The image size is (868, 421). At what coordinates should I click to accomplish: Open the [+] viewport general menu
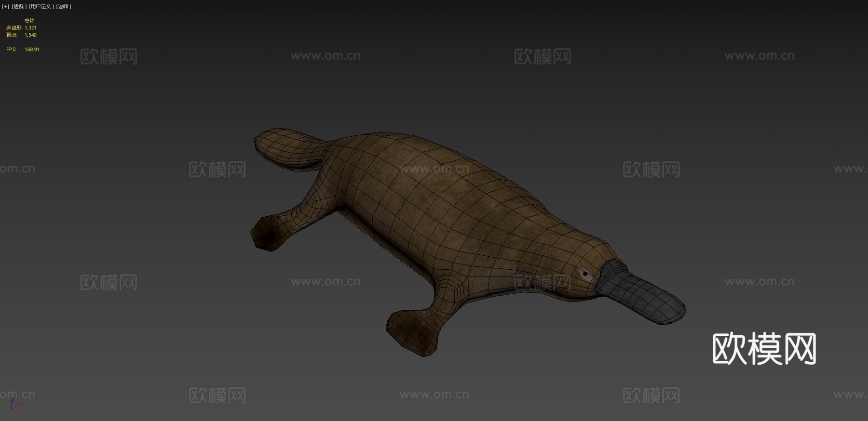6,6
